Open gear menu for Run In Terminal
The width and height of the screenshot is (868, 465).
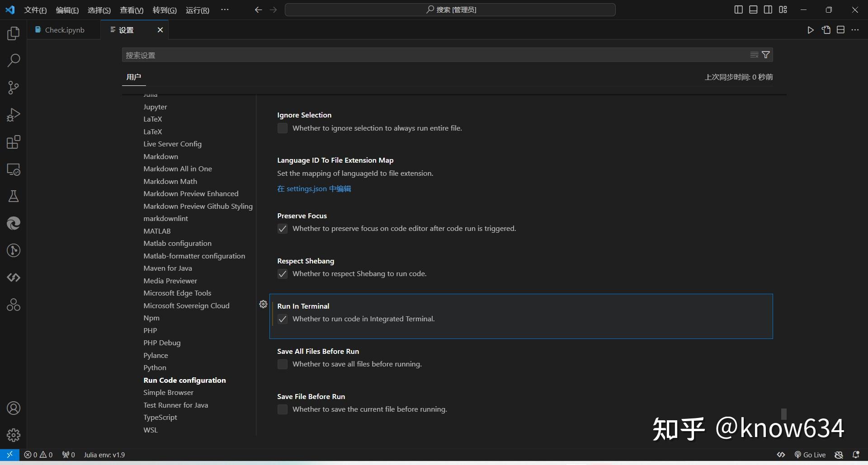pyautogui.click(x=263, y=304)
